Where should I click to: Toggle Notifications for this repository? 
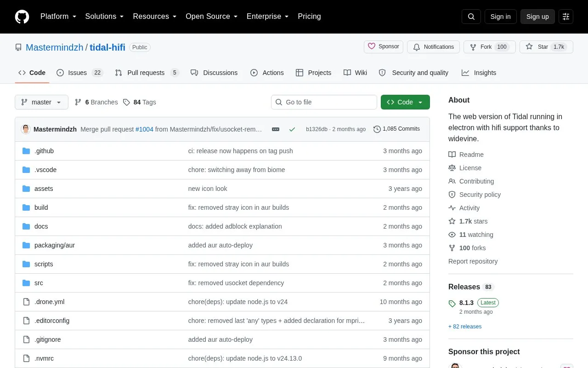pos(433,47)
